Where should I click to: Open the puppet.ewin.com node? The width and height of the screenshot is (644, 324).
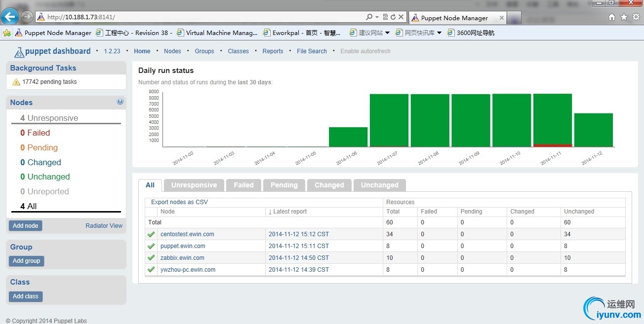point(183,246)
